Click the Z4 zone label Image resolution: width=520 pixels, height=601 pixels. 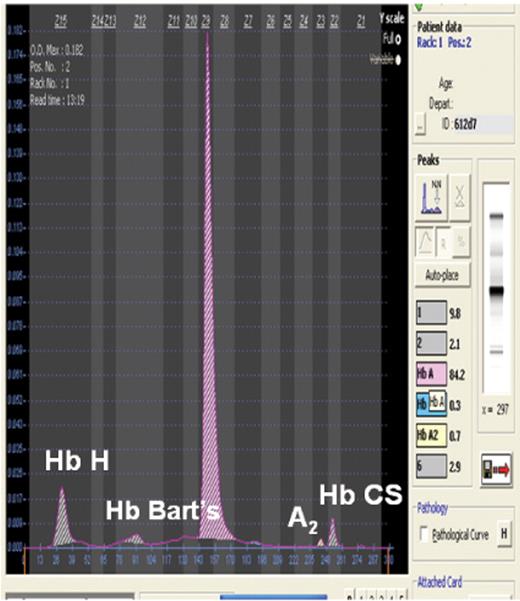pyautogui.click(x=304, y=21)
